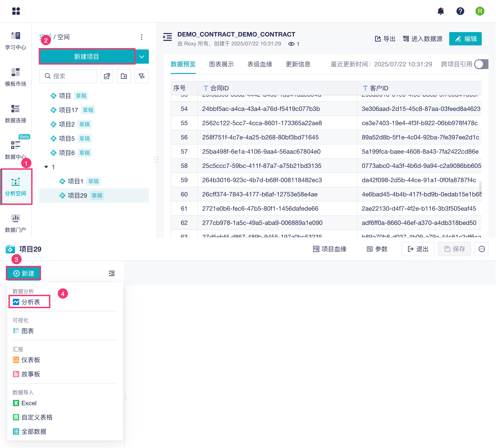
Task: Click the filter icon next to search
Action: point(141,76)
